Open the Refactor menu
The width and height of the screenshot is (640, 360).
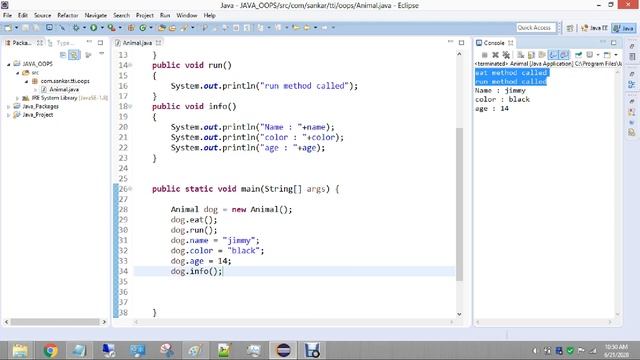tap(68, 16)
